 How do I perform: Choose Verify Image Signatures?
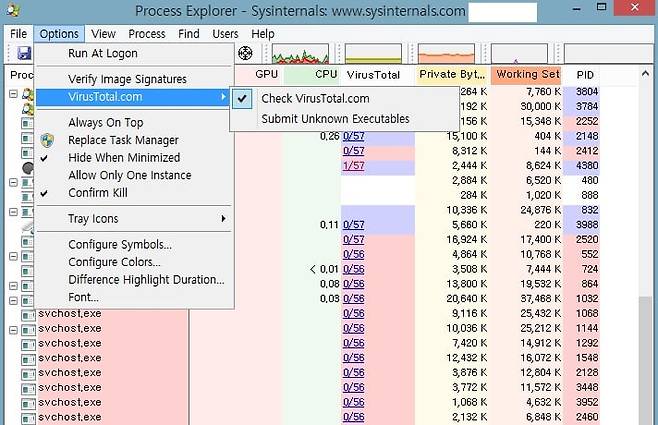(x=127, y=79)
